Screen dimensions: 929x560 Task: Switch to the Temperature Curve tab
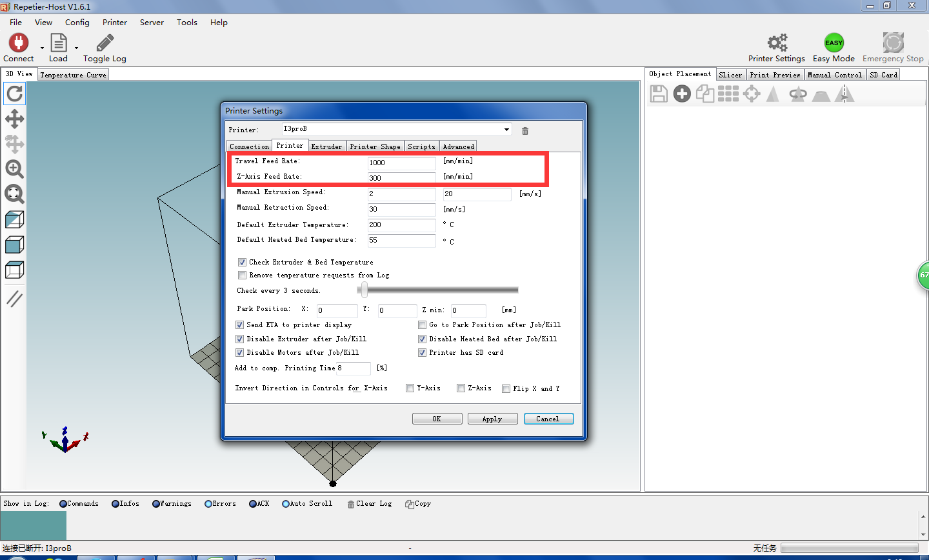[x=73, y=75]
